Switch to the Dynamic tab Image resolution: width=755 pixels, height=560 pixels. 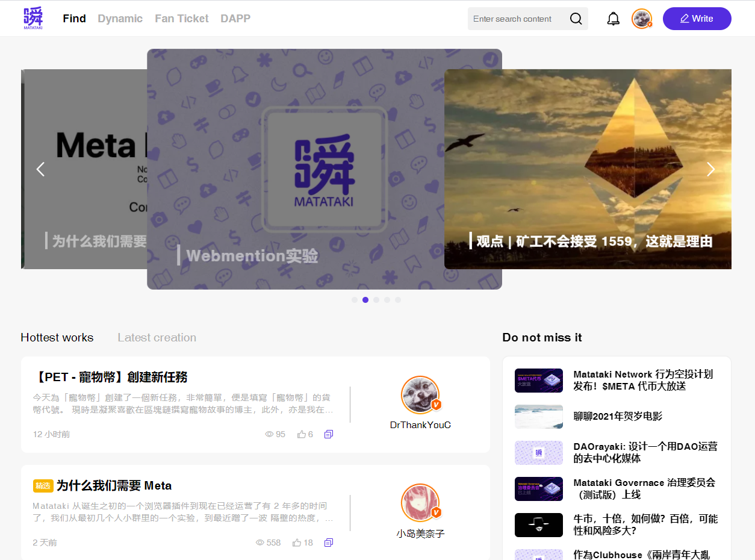[120, 19]
